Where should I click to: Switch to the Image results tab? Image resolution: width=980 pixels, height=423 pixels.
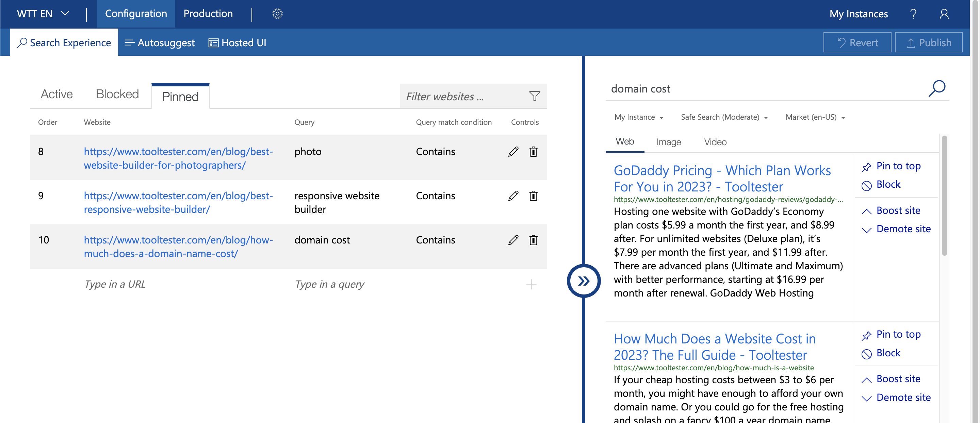click(x=668, y=142)
